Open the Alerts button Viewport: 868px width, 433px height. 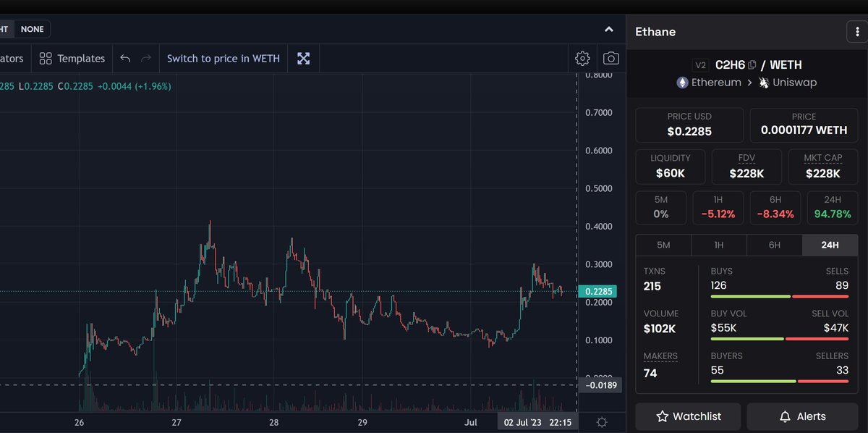click(803, 416)
